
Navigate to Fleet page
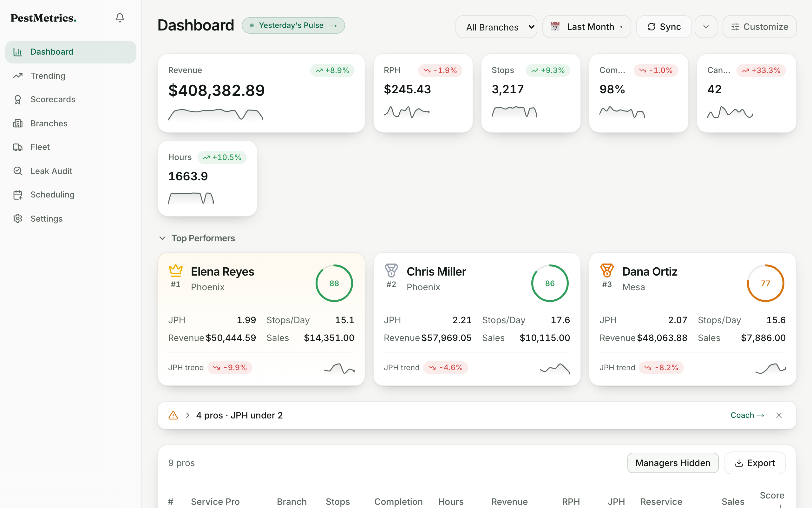click(x=70, y=147)
